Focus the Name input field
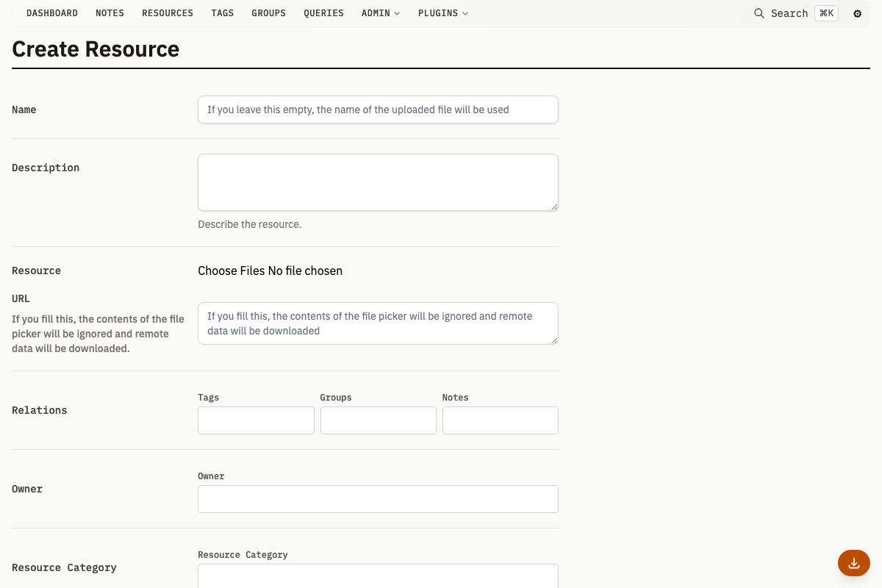Image resolution: width=882 pixels, height=588 pixels. (378, 110)
